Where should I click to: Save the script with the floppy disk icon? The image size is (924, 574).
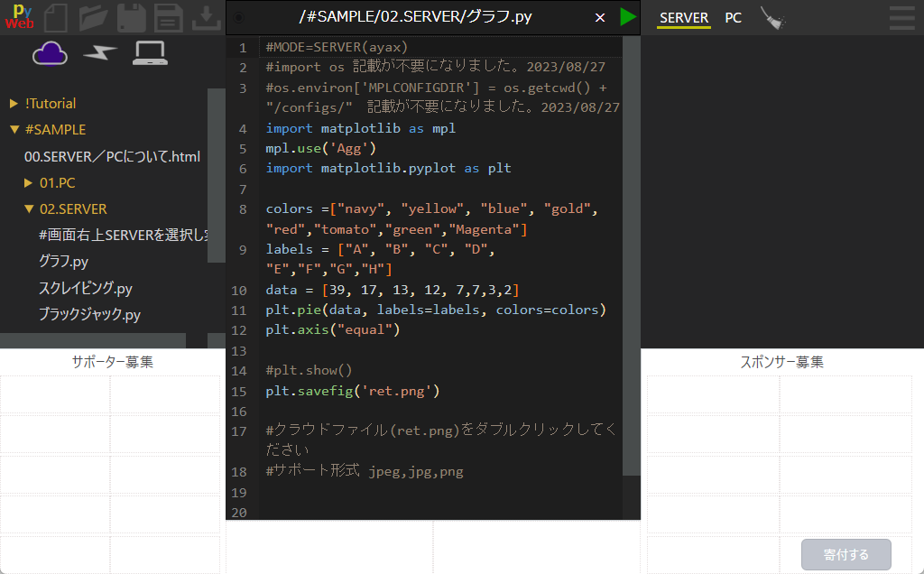coord(131,17)
